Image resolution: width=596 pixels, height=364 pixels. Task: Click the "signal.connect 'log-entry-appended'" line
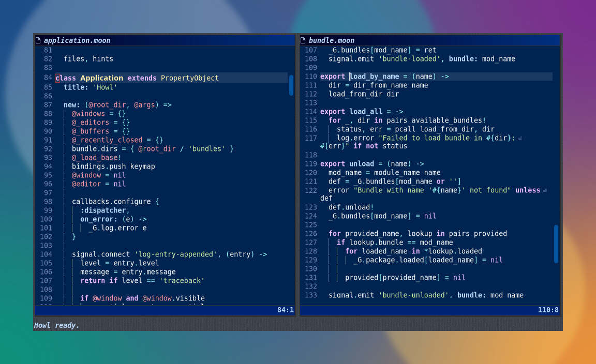click(170, 254)
